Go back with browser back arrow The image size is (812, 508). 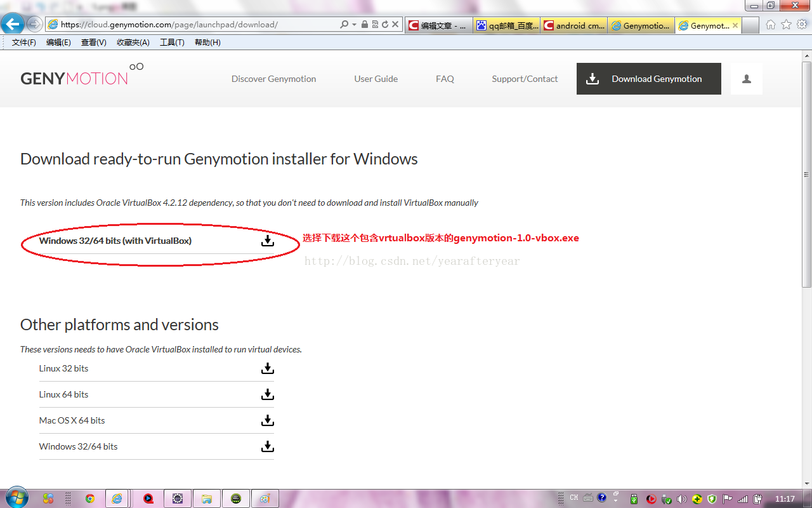[x=13, y=25]
